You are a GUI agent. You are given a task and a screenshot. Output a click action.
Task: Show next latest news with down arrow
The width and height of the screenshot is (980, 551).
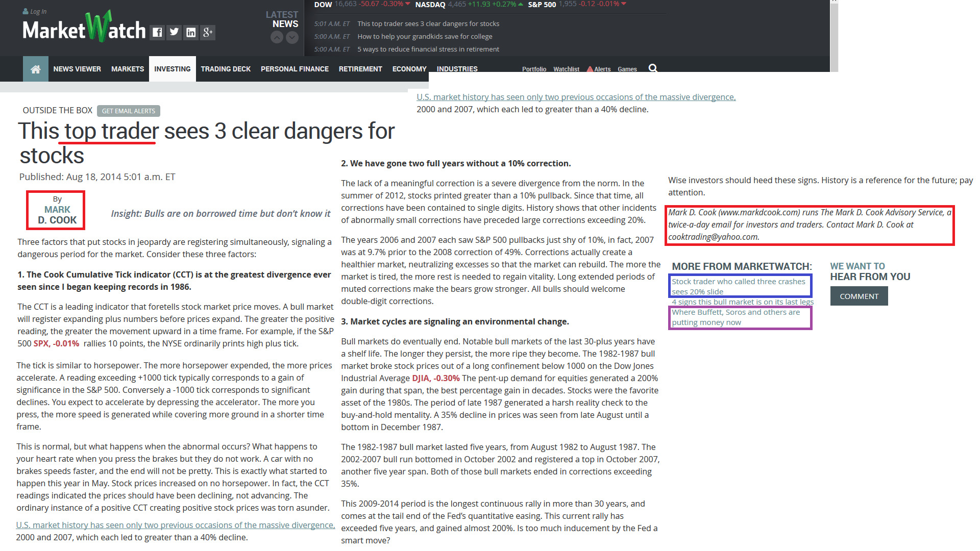(x=292, y=37)
